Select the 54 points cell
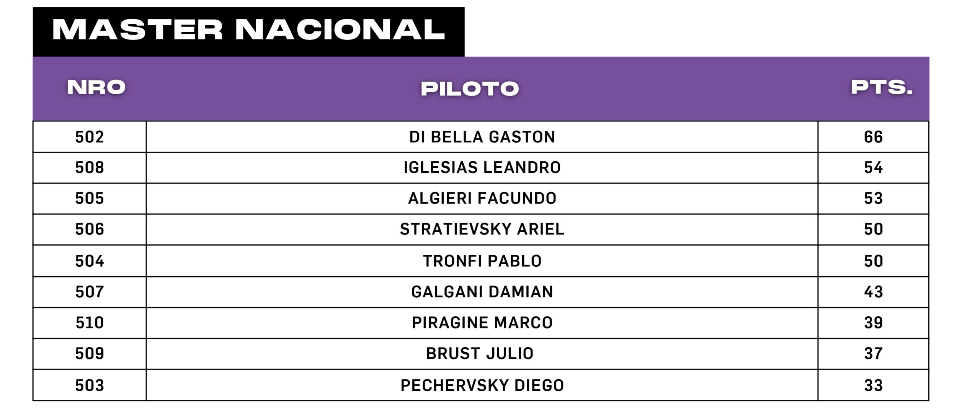Image resolution: width=980 pixels, height=420 pixels. [873, 167]
